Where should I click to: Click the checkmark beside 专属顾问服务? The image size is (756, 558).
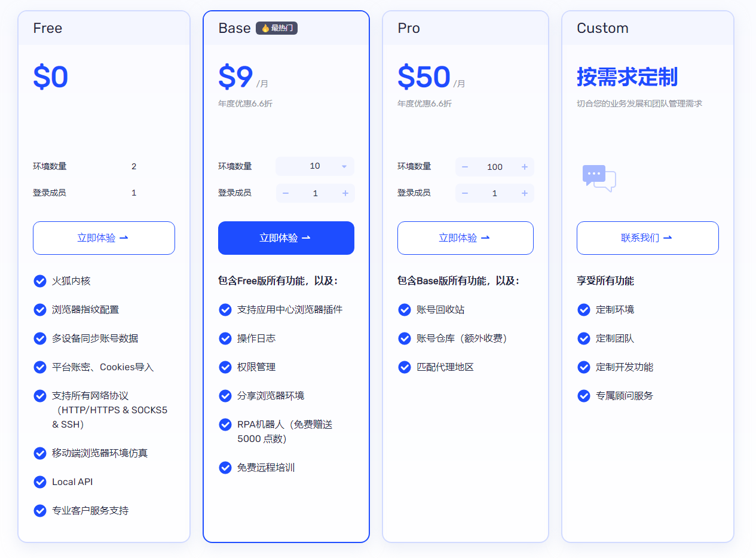(x=583, y=396)
